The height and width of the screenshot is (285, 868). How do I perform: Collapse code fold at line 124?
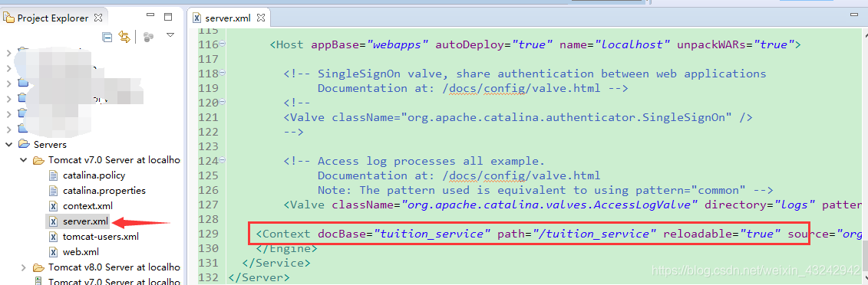pos(223,160)
